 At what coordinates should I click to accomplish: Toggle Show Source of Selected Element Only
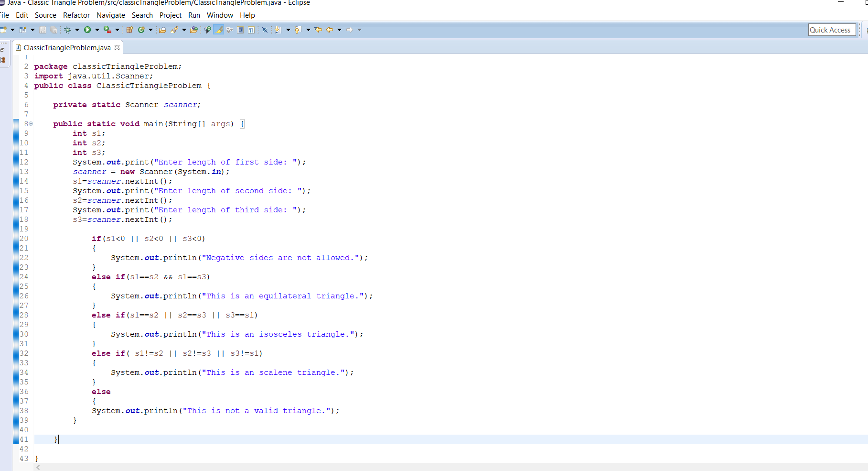241,30
